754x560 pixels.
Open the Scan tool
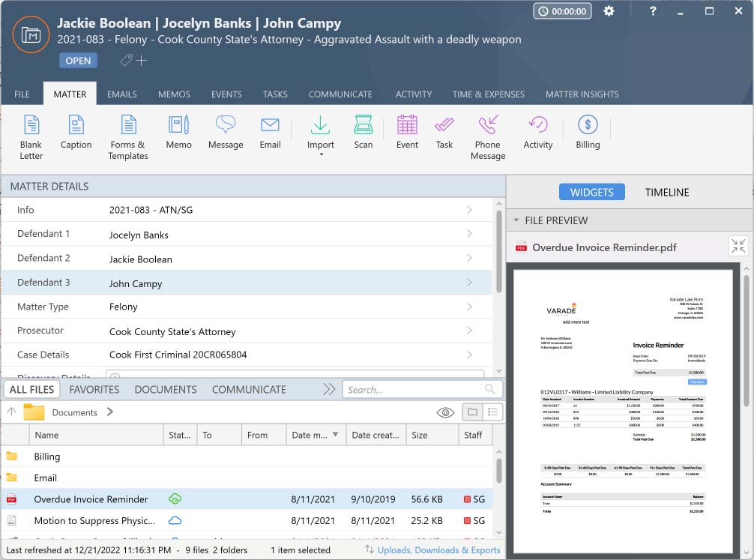coord(363,133)
